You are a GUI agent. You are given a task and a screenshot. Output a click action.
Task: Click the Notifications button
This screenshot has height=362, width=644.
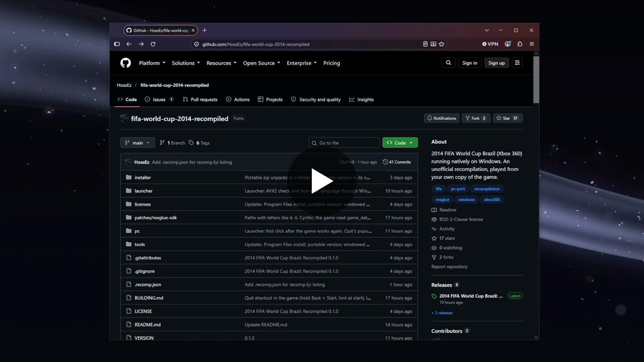point(441,118)
